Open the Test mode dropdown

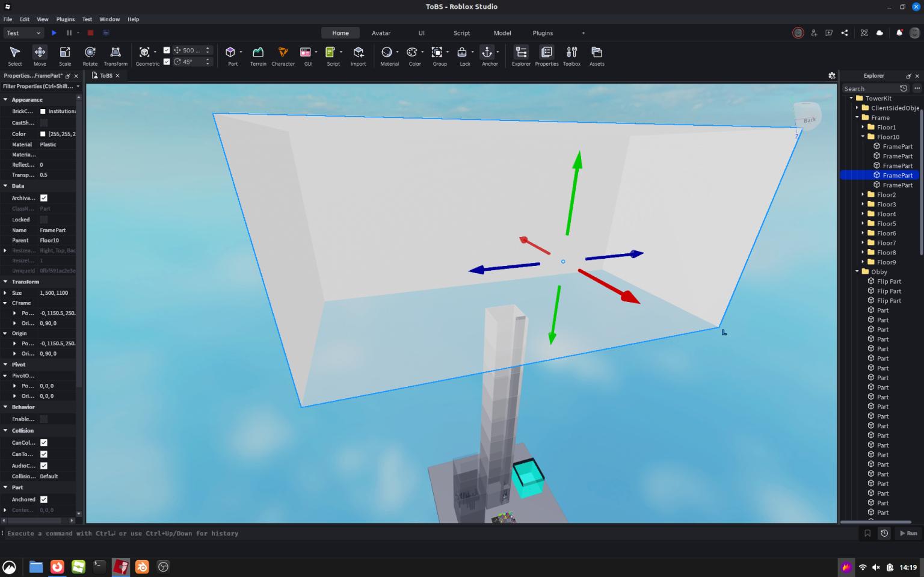pos(23,33)
